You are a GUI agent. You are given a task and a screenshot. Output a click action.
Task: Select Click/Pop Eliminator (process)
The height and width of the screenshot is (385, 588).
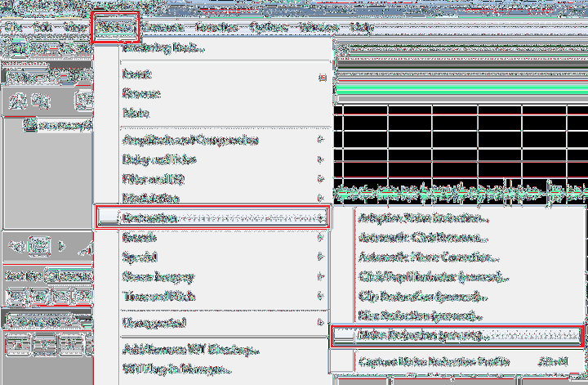click(x=429, y=276)
